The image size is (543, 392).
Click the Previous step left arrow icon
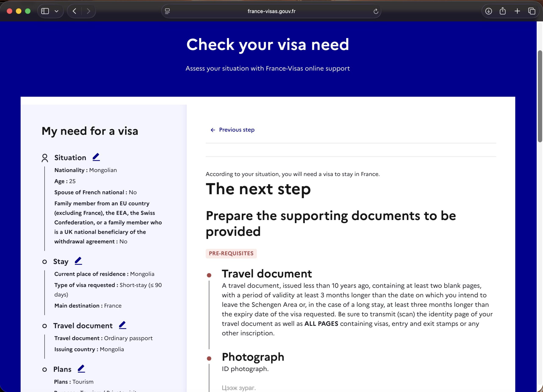point(213,130)
